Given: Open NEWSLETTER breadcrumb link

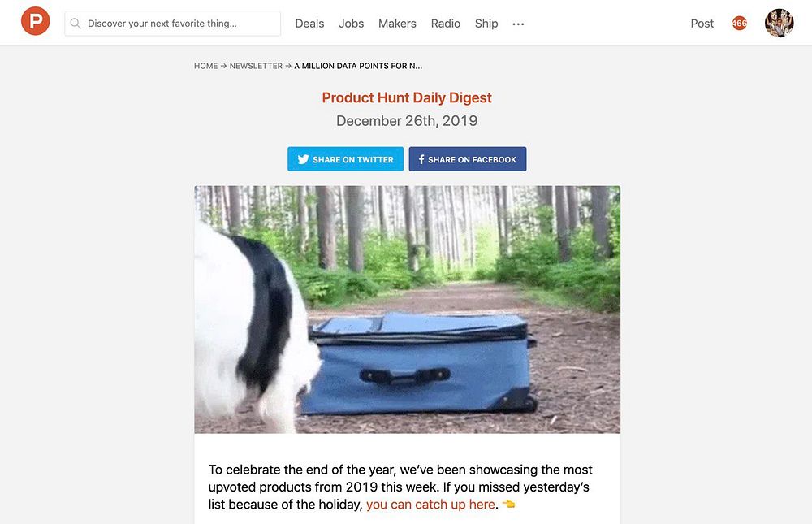Looking at the screenshot, I should pos(256,66).
